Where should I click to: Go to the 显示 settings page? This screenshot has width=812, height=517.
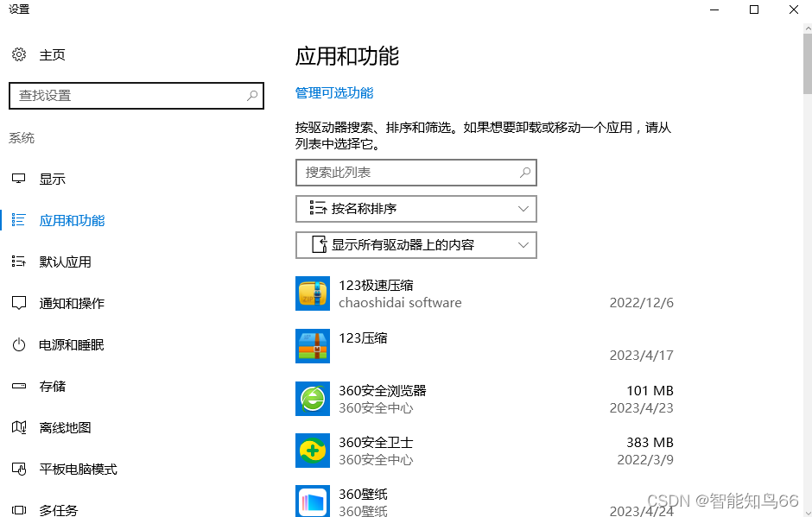(53, 179)
